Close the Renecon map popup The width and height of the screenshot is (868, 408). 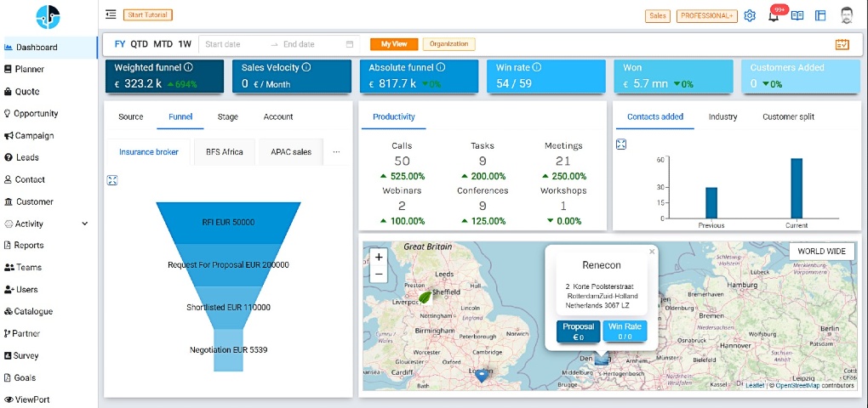click(x=652, y=252)
